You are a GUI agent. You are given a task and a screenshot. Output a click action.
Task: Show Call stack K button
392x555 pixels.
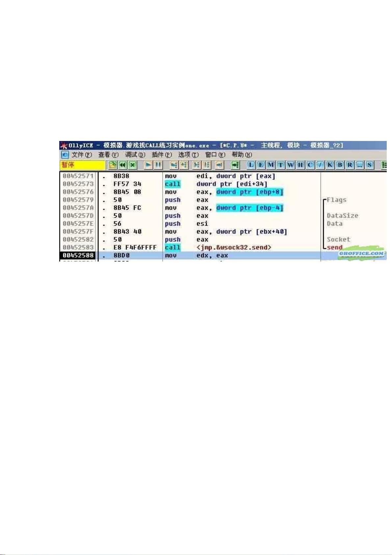tap(330, 165)
